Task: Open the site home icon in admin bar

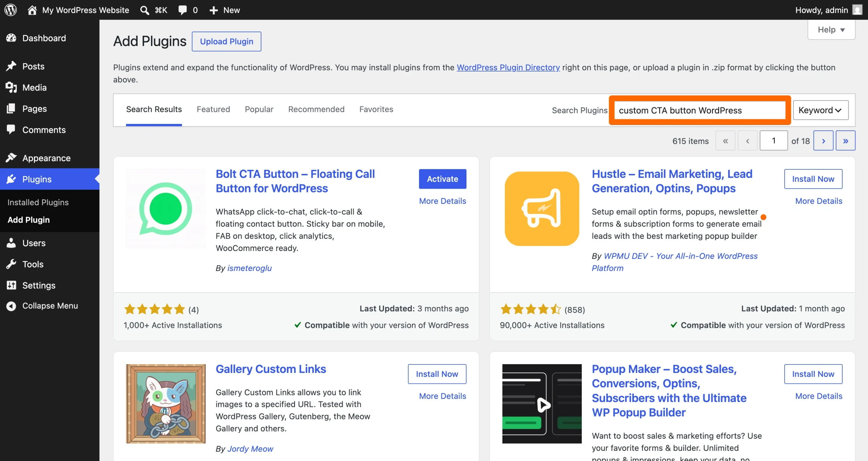Action: pyautogui.click(x=32, y=10)
